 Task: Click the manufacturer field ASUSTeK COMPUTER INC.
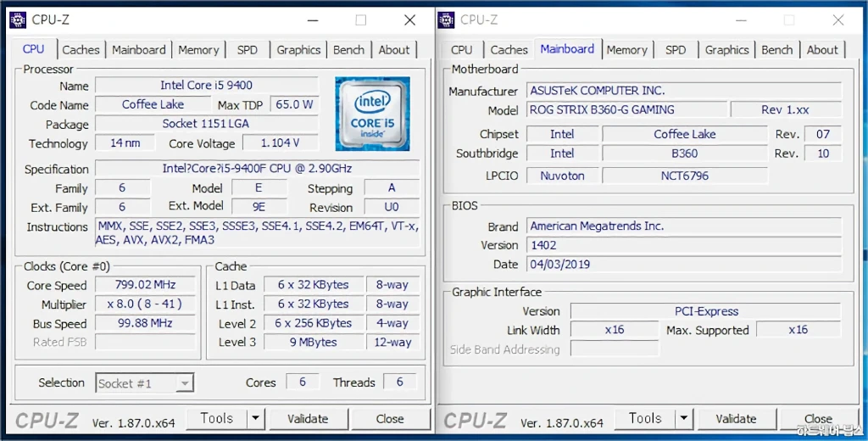[684, 90]
